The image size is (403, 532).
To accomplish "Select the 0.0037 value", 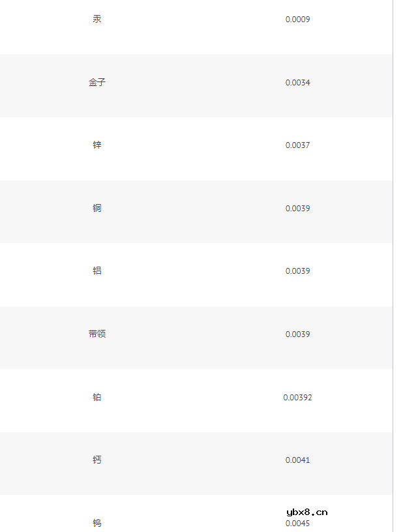I will click(297, 145).
